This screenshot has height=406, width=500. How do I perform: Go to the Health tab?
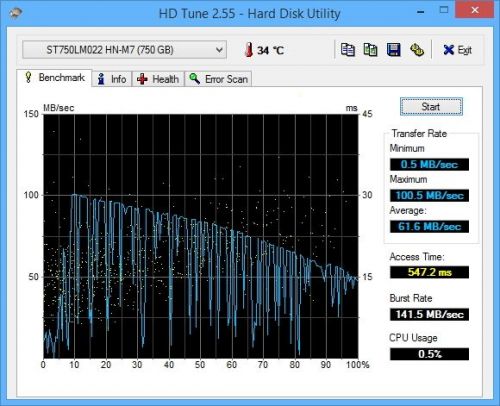[158, 79]
